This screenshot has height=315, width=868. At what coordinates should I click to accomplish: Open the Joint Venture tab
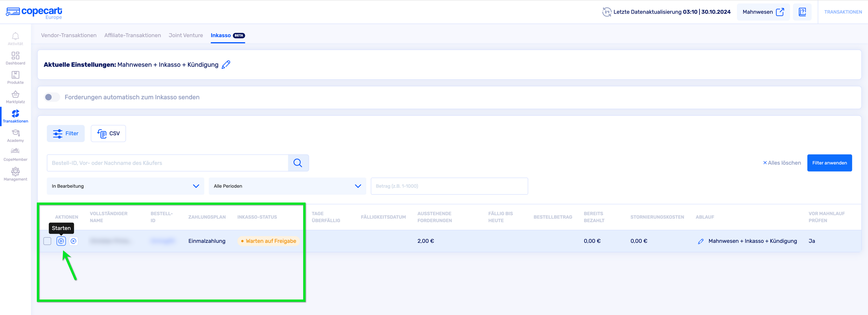tap(186, 35)
